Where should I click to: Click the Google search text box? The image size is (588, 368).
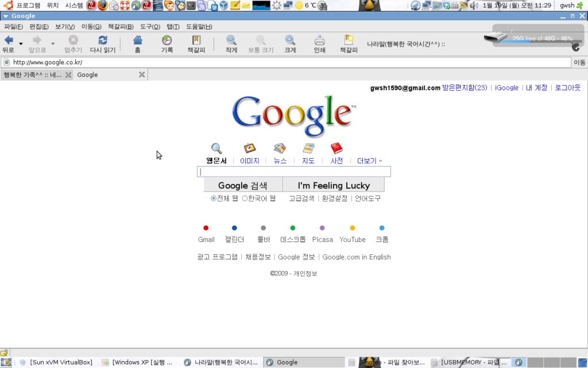294,171
